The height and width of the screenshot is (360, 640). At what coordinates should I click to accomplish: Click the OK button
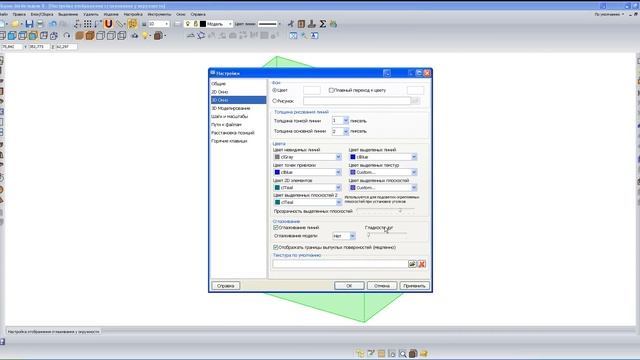click(349, 286)
